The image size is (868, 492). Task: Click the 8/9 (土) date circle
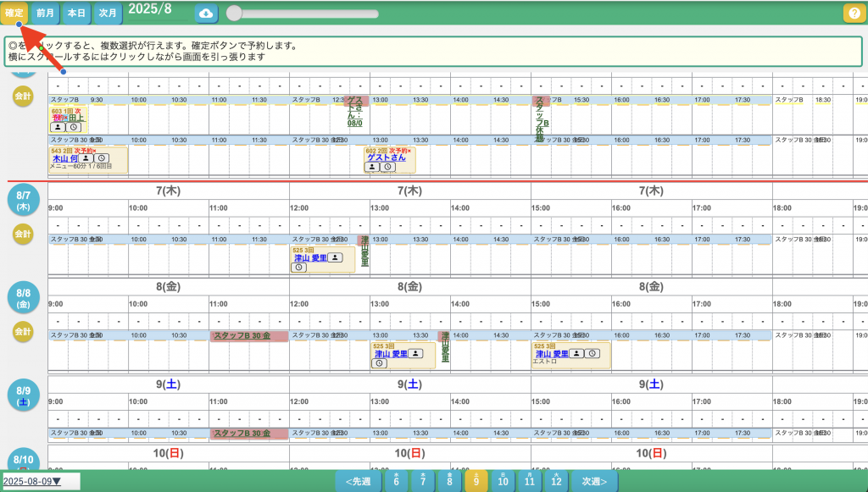coord(23,395)
